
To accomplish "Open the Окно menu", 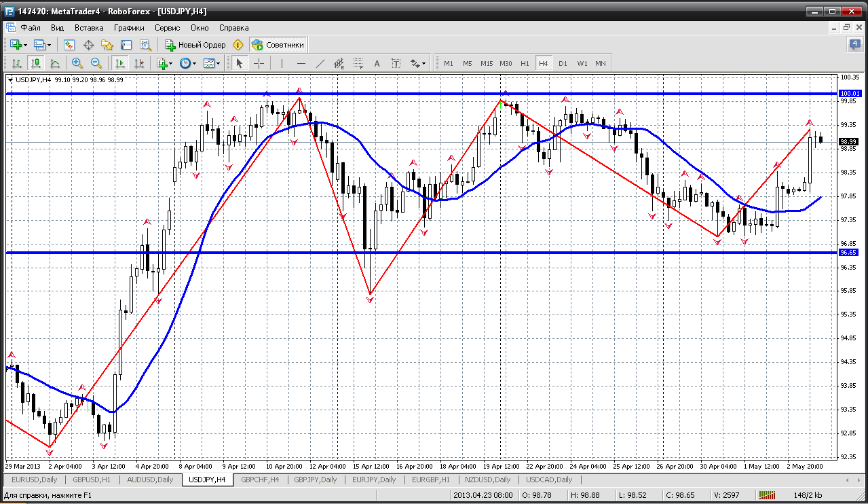I will [x=200, y=28].
